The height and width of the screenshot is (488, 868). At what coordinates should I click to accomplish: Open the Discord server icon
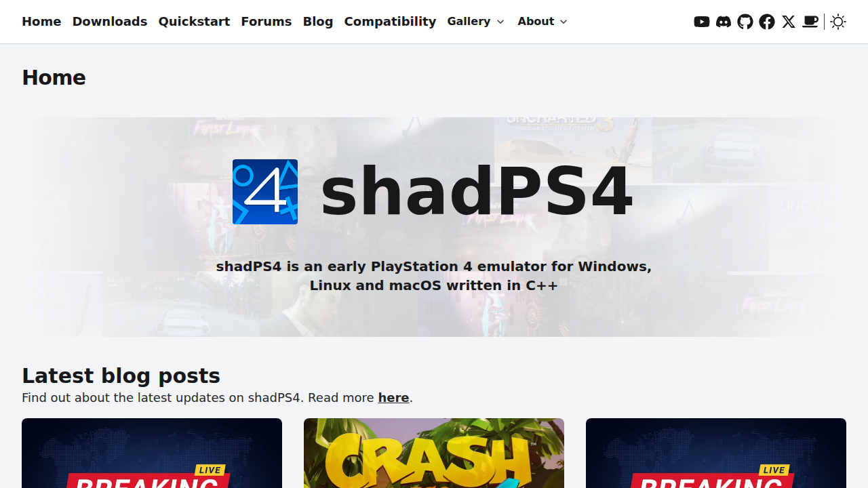coord(724,22)
